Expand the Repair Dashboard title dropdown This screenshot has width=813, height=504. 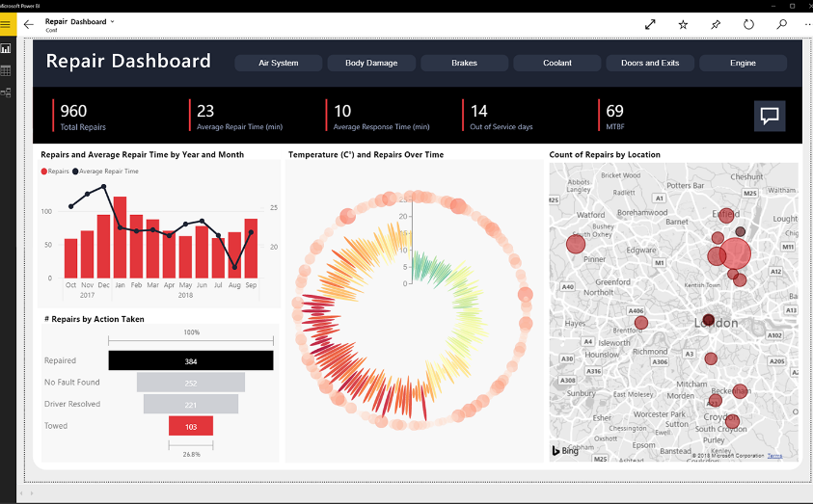point(112,22)
